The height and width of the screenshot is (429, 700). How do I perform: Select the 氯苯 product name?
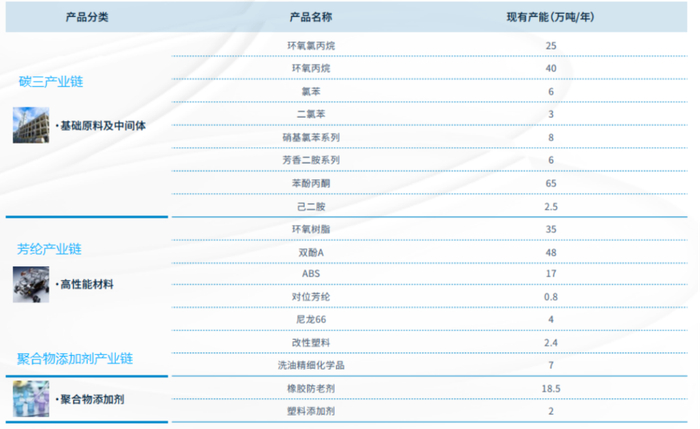pyautogui.click(x=311, y=92)
